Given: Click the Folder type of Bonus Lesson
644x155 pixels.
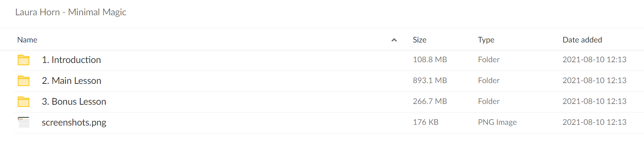Looking at the screenshot, I should pyautogui.click(x=489, y=101).
